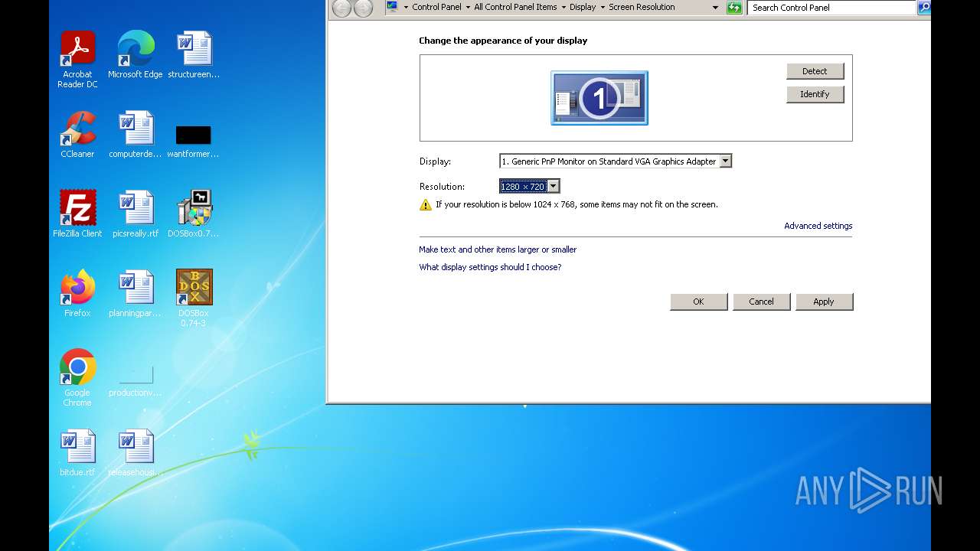Focus the Search Control Panel field
The height and width of the screenshot is (551, 980).
click(831, 8)
